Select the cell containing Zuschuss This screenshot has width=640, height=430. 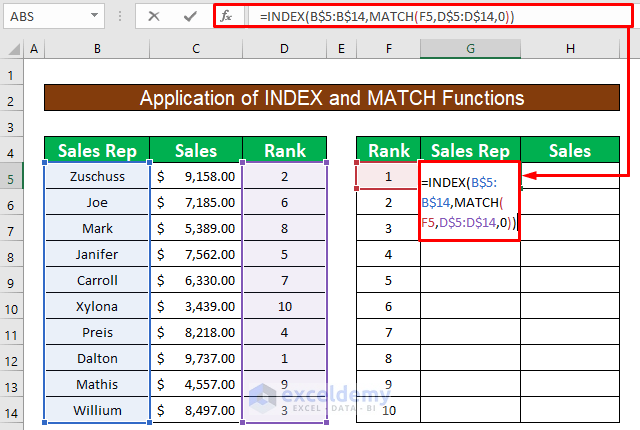click(x=97, y=177)
